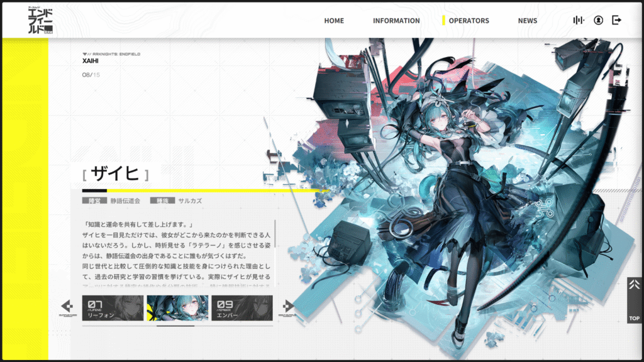Image resolution: width=644 pixels, height=362 pixels.
Task: Open the INFORMATION menu item
Action: click(x=396, y=21)
